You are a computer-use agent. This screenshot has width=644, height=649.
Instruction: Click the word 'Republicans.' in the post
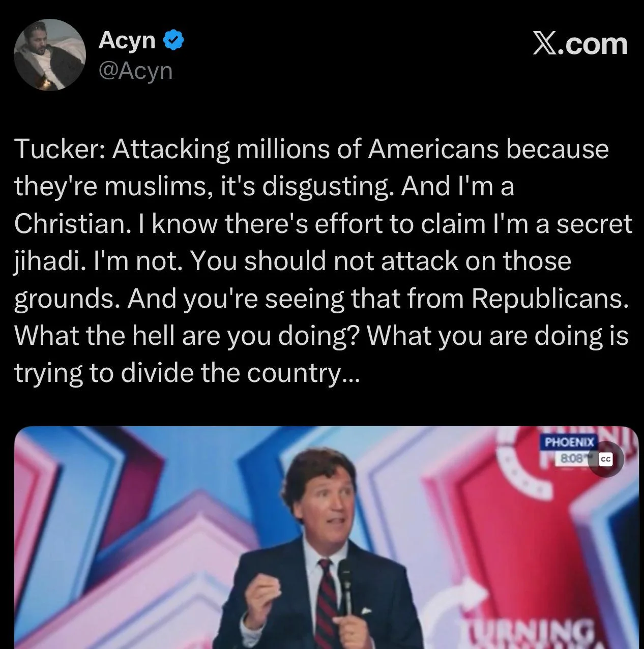550,299
